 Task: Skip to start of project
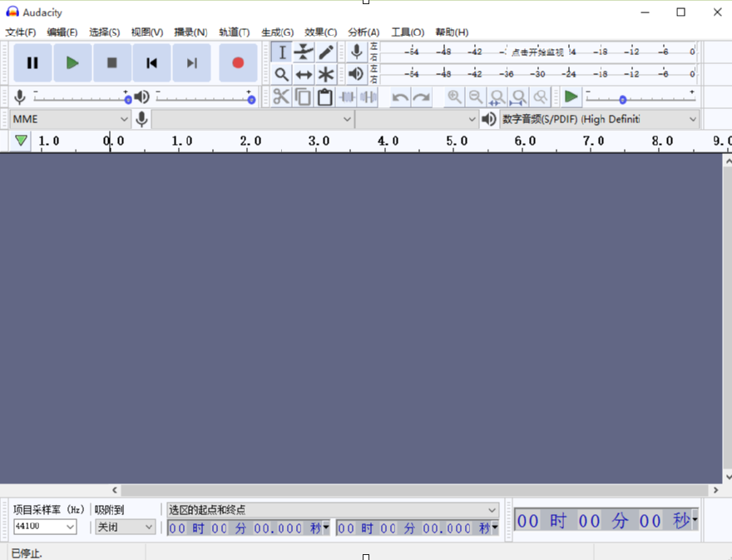[x=151, y=62]
